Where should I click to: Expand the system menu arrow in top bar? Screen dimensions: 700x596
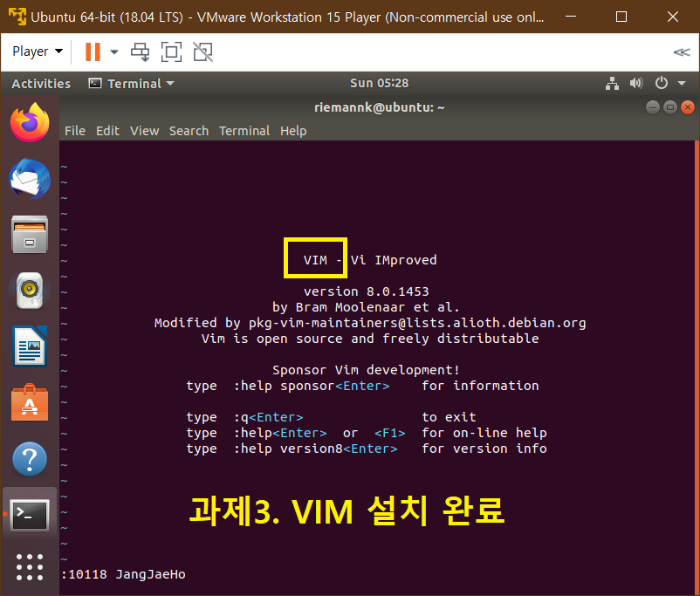(x=682, y=83)
